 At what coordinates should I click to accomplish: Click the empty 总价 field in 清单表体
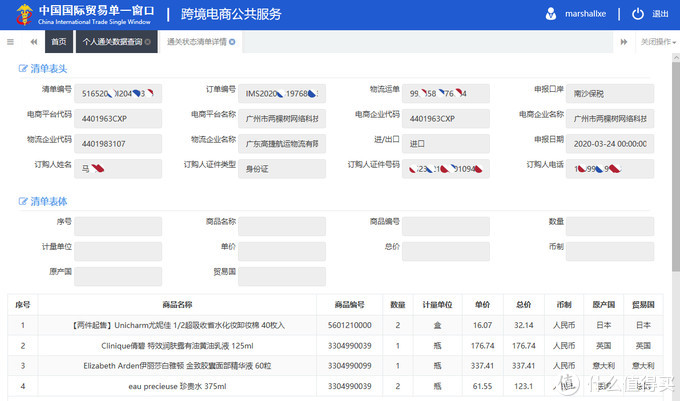(446, 251)
